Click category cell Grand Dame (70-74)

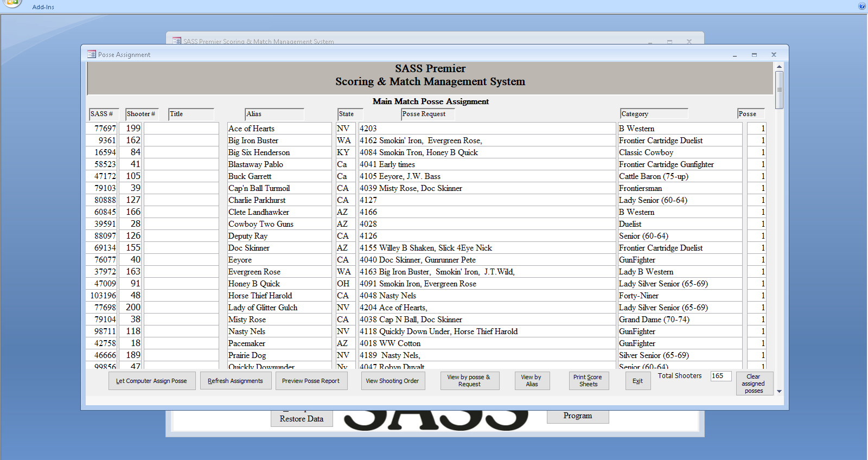pyautogui.click(x=680, y=320)
